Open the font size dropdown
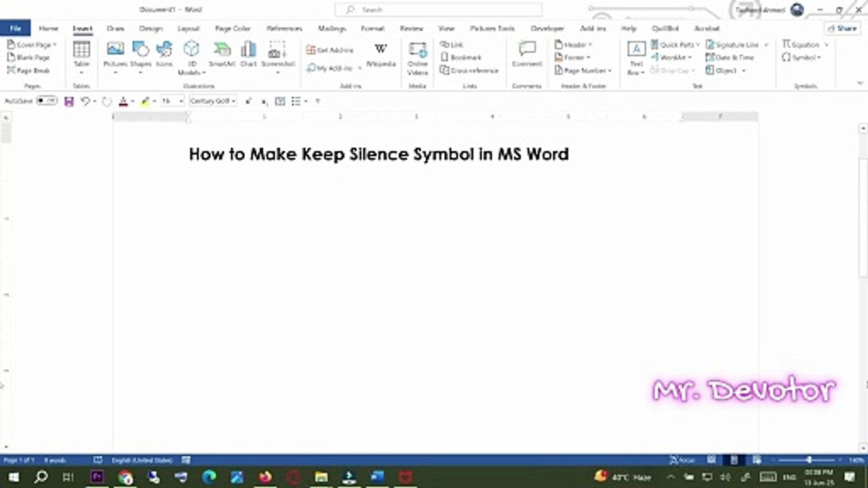 click(x=181, y=101)
